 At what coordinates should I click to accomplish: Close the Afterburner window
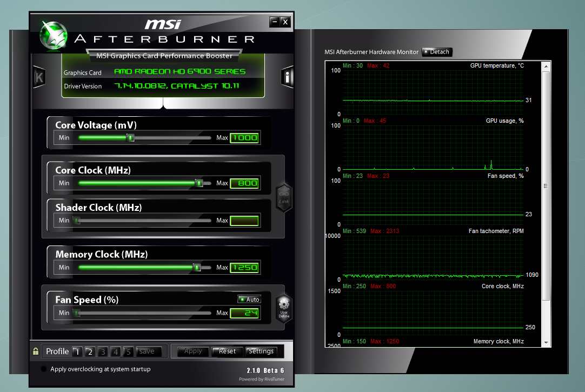pyautogui.click(x=285, y=22)
